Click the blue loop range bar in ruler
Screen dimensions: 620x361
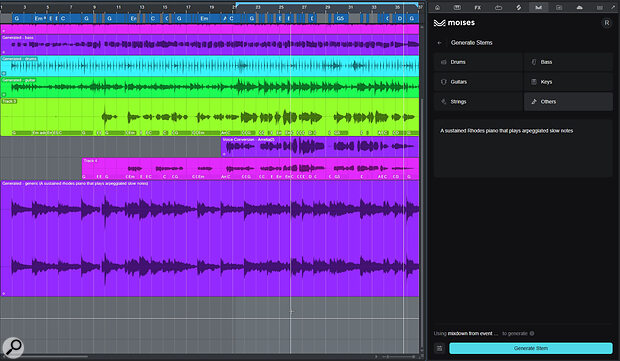click(x=327, y=4)
